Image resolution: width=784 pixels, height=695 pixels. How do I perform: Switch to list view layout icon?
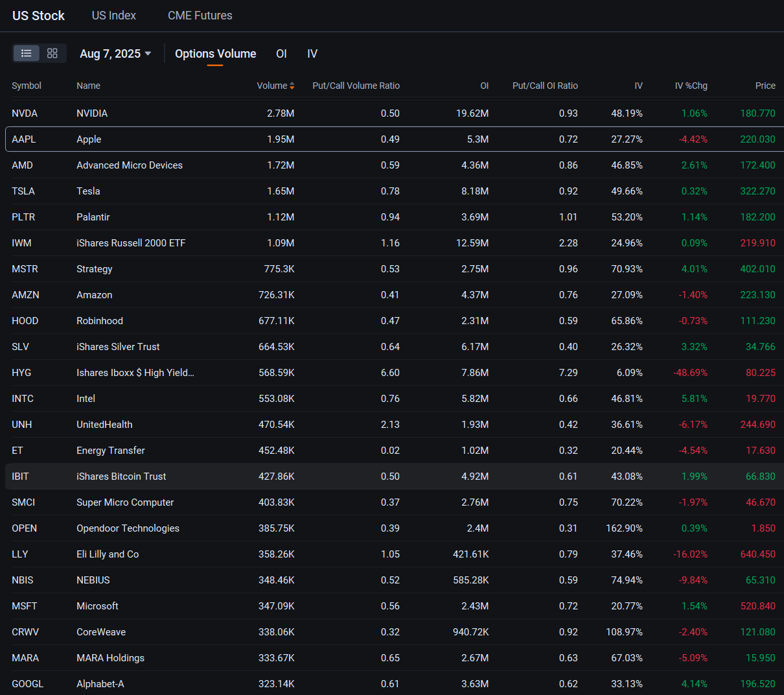(x=27, y=53)
